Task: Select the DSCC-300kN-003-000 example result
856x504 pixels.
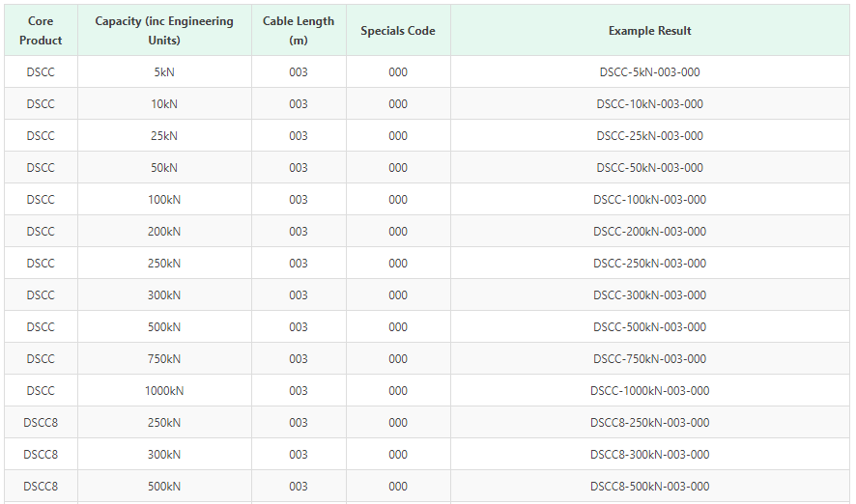Action: click(649, 295)
